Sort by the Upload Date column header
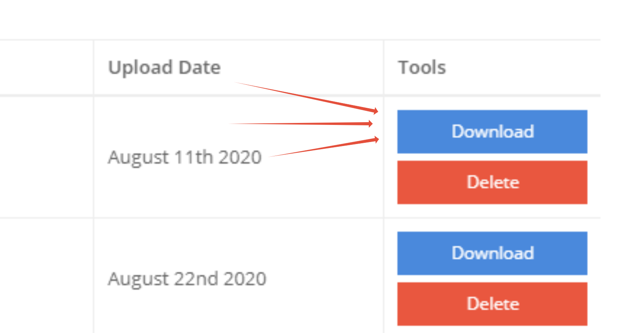644x333 pixels. pyautogui.click(x=164, y=67)
